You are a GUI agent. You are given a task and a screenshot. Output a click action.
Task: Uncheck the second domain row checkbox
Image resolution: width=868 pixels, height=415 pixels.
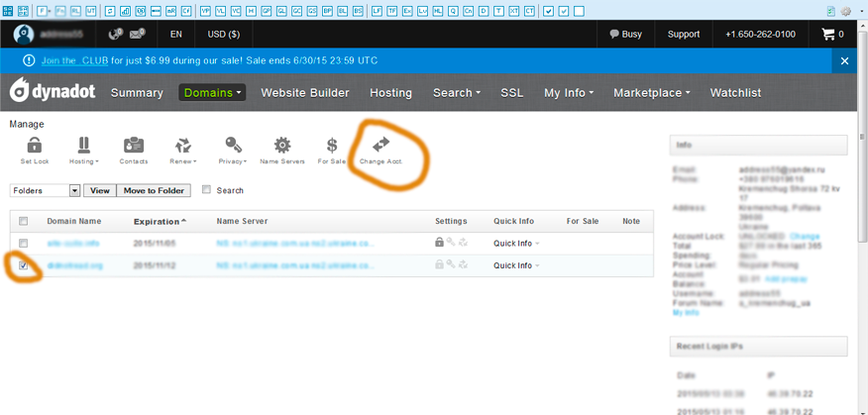(24, 265)
